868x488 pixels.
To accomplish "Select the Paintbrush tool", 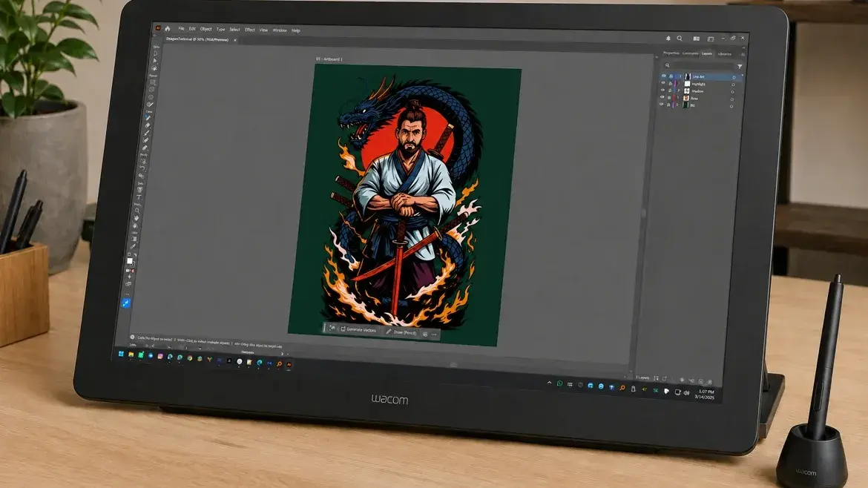I will click(145, 133).
